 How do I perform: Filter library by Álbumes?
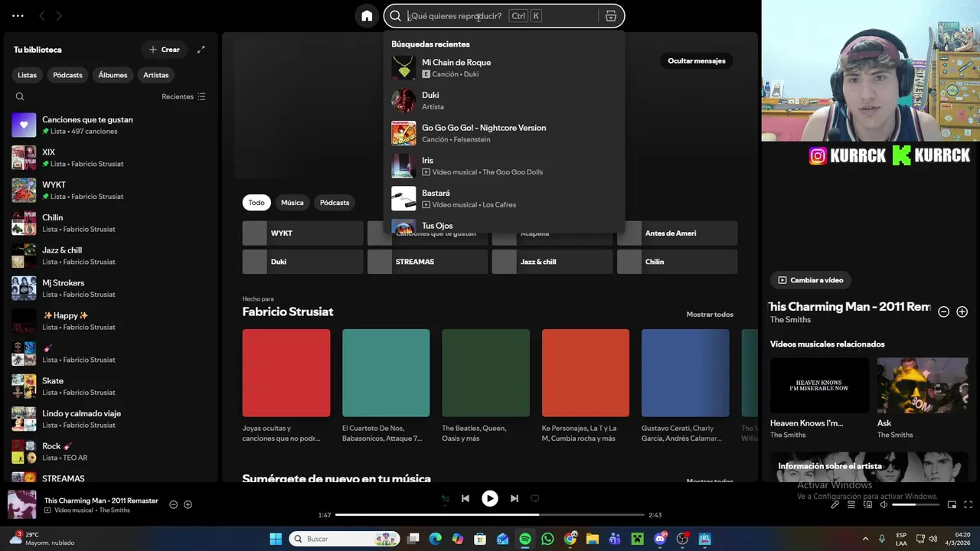pos(113,75)
